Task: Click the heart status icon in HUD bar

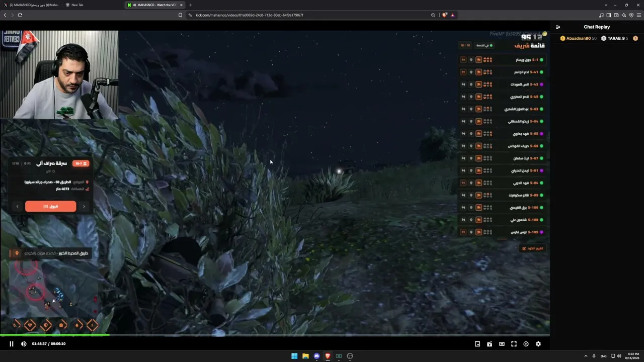Action: point(30,325)
